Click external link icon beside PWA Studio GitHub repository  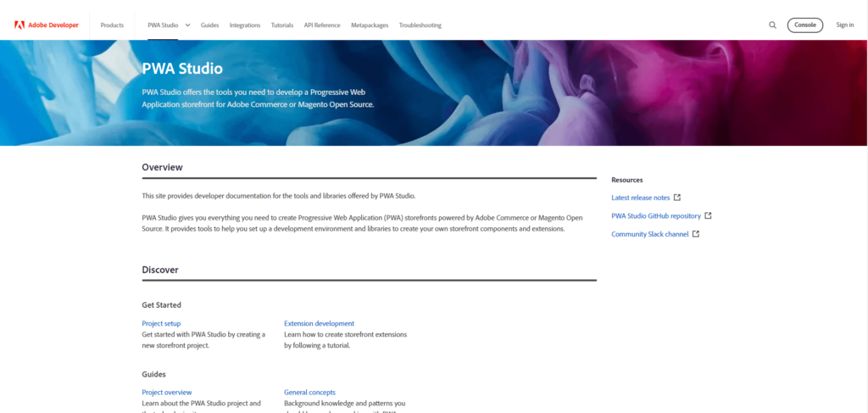pos(708,216)
